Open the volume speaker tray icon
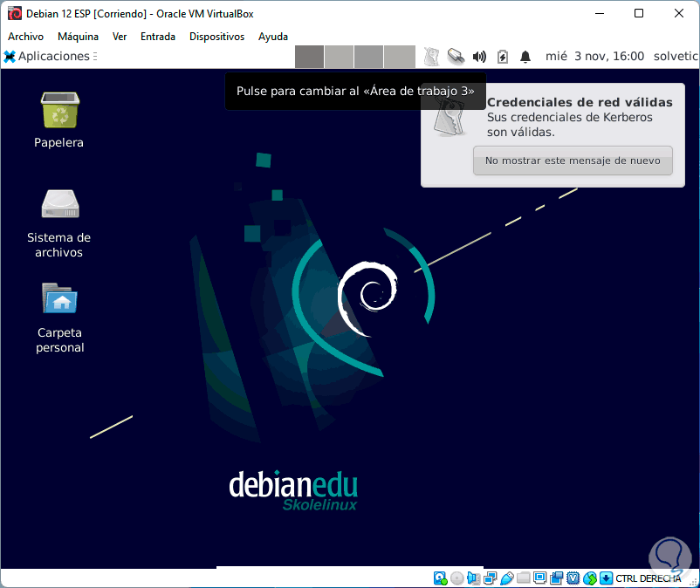Screen dimensions: 700x588 (x=479, y=57)
